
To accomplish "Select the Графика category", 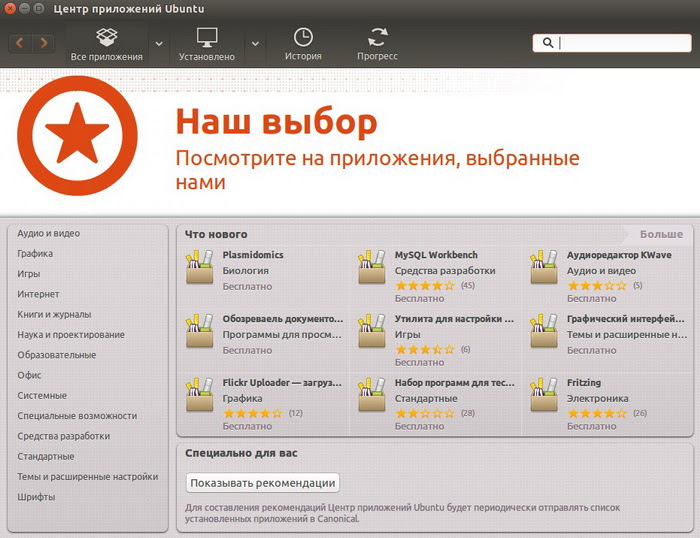I will (35, 254).
